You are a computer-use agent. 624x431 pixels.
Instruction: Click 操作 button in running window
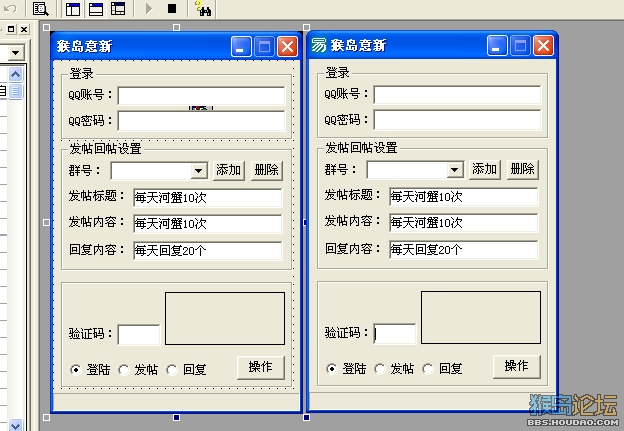517,367
